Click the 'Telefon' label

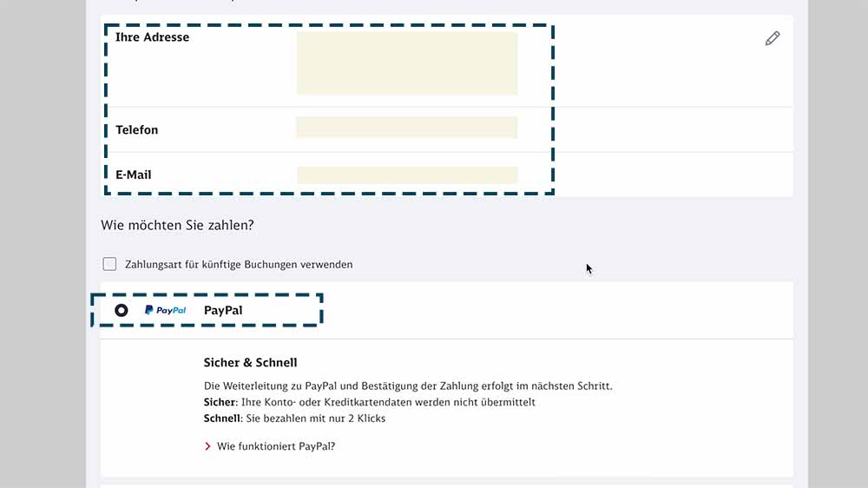point(137,130)
